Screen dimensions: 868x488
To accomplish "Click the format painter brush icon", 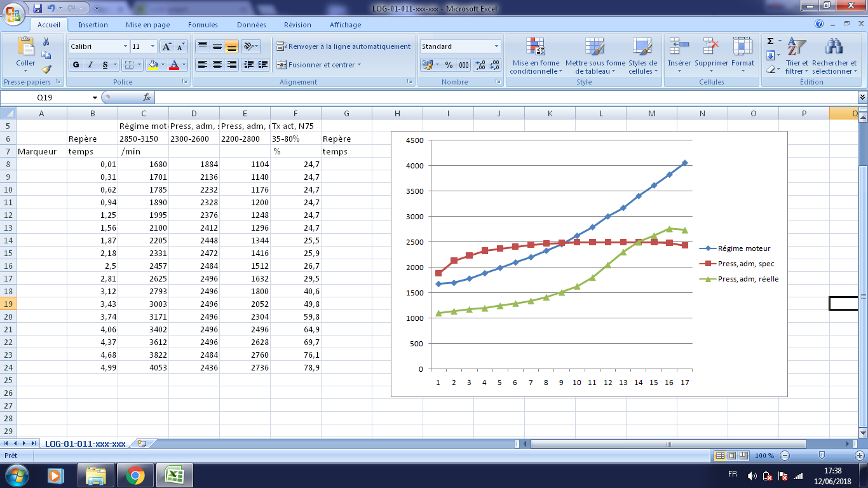I will pyautogui.click(x=46, y=69).
